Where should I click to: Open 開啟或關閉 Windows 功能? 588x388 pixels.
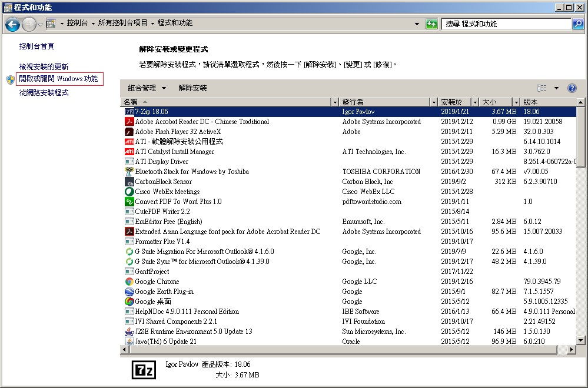(58, 78)
